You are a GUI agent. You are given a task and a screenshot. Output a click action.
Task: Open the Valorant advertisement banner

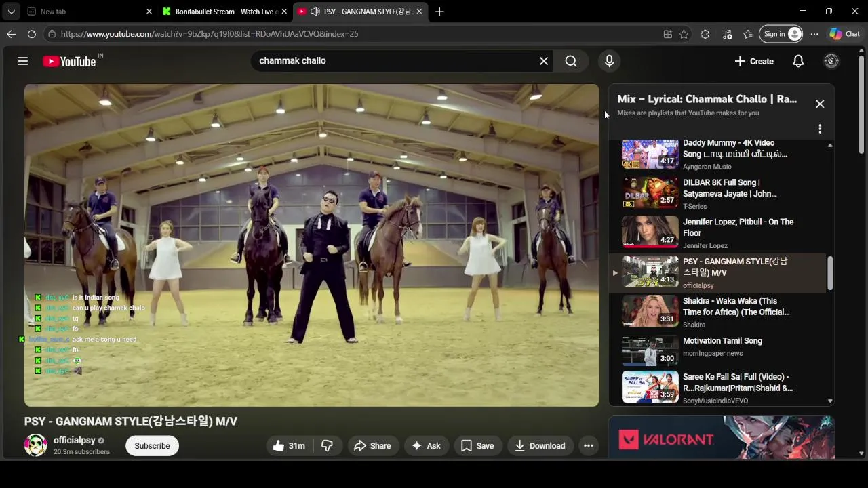722,438
